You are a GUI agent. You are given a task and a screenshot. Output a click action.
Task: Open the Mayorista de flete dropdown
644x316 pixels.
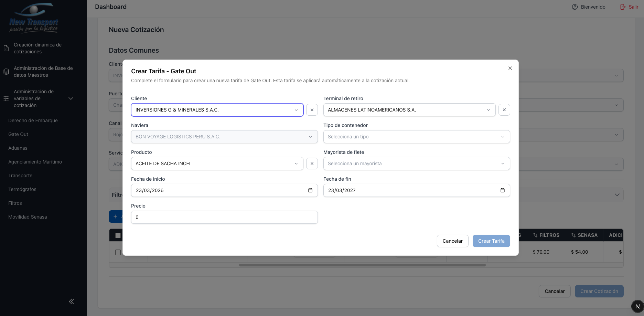point(416,164)
